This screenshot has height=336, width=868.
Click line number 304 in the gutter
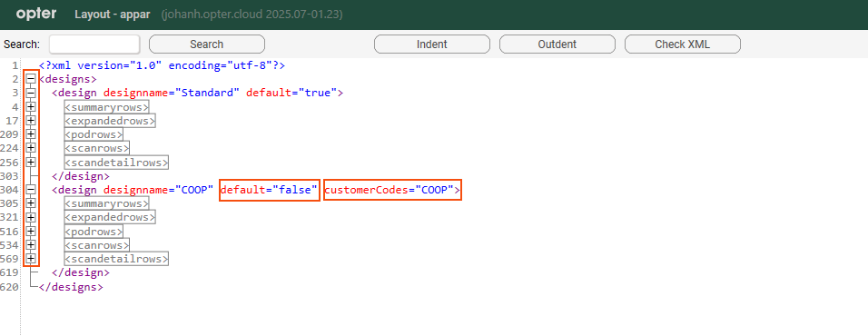coord(9,190)
